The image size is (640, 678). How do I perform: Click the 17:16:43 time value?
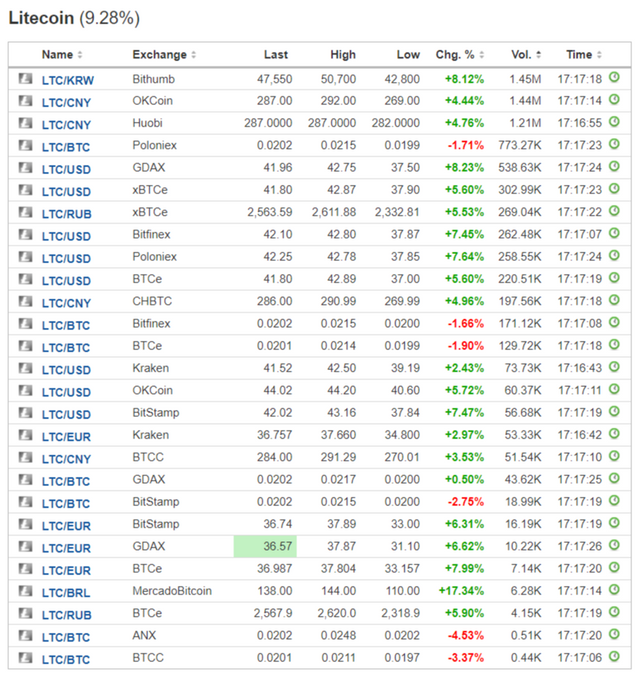579,368
